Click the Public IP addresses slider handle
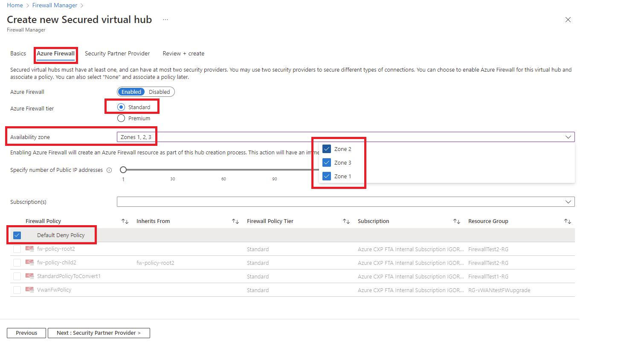Image resolution: width=644 pixels, height=342 pixels. (x=123, y=170)
